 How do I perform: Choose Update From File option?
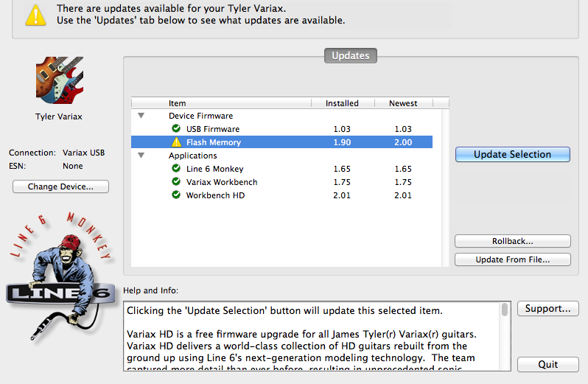pyautogui.click(x=512, y=259)
